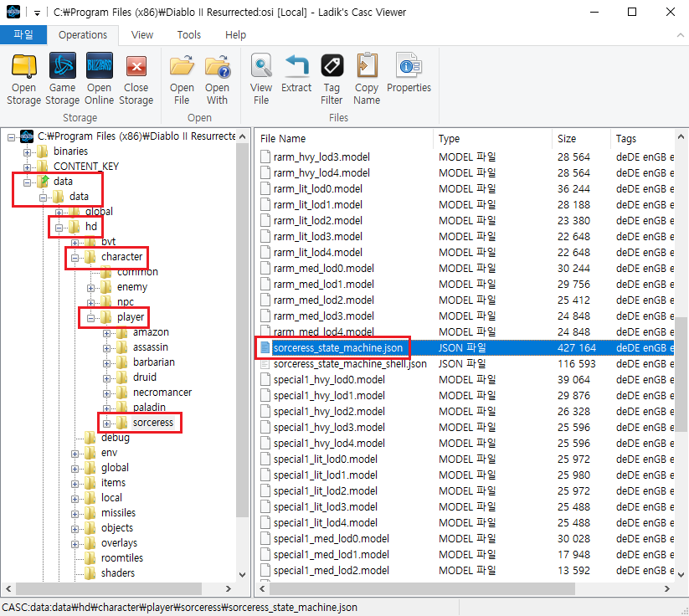Open the Help ribbon tab
The image size is (689, 616).
pos(235,34)
